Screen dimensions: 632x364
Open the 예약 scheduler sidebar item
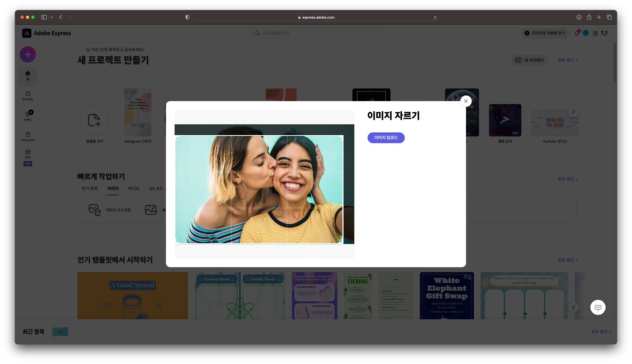pyautogui.click(x=28, y=157)
